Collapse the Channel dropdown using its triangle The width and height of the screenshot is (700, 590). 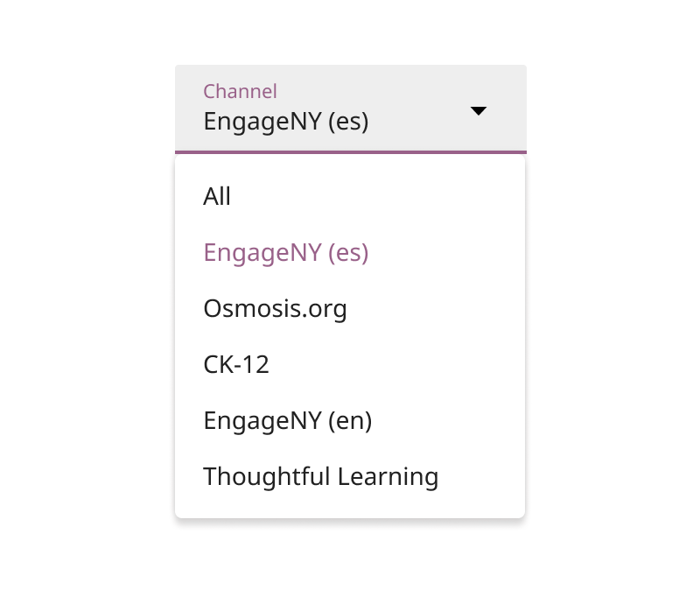click(478, 111)
